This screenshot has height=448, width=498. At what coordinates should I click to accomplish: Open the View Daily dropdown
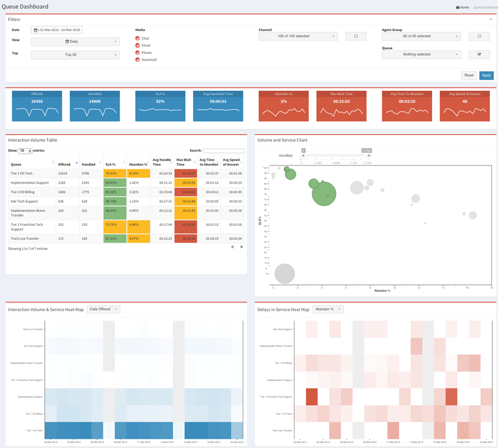coord(75,42)
